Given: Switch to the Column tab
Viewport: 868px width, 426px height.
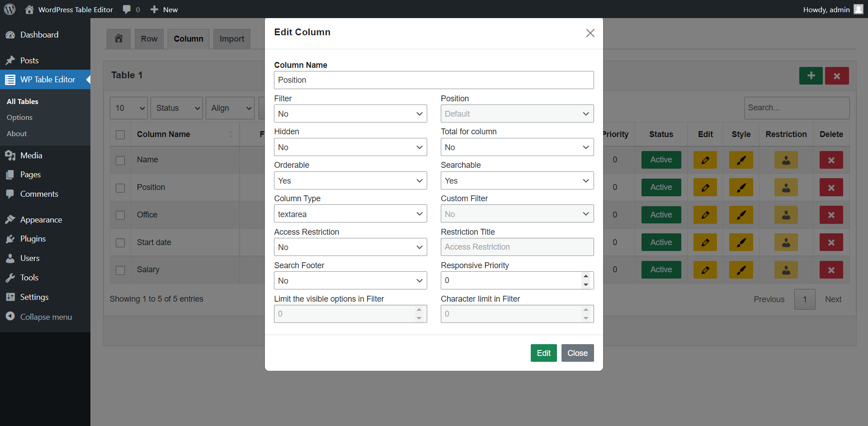Looking at the screenshot, I should tap(189, 39).
